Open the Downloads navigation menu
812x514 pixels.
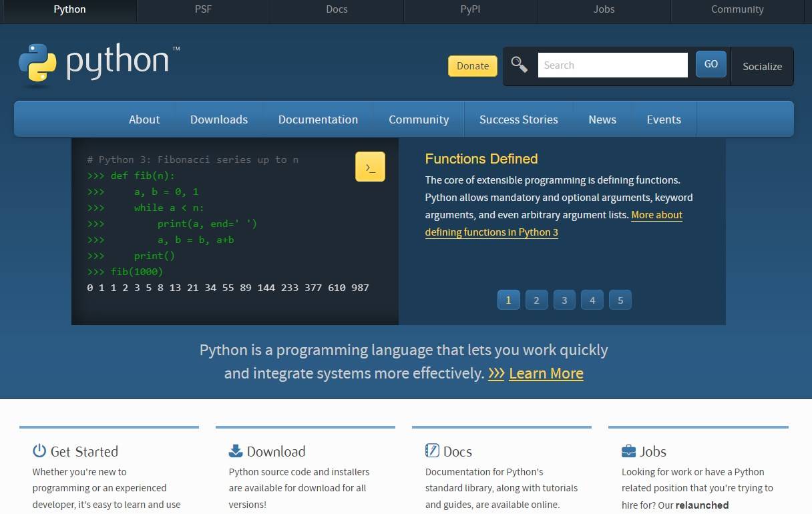[x=219, y=119]
